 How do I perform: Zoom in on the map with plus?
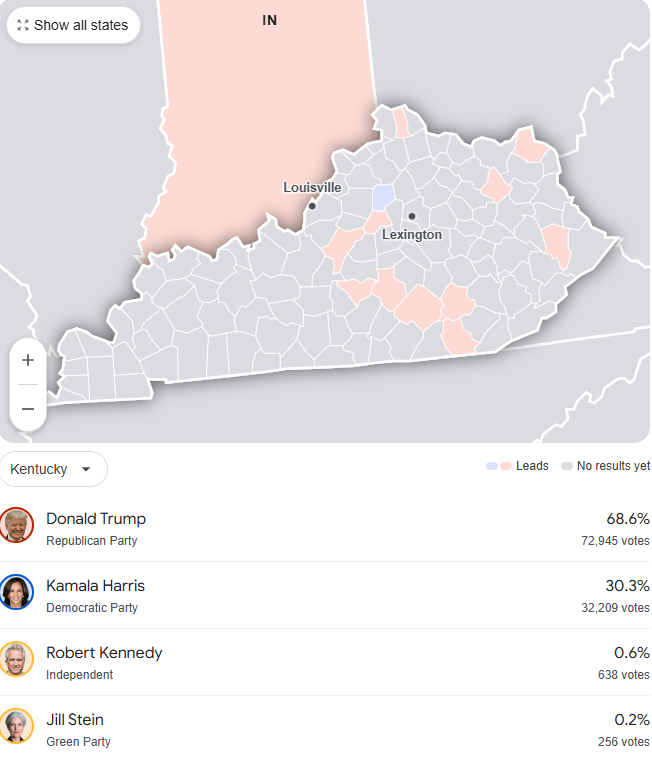pyautogui.click(x=28, y=360)
